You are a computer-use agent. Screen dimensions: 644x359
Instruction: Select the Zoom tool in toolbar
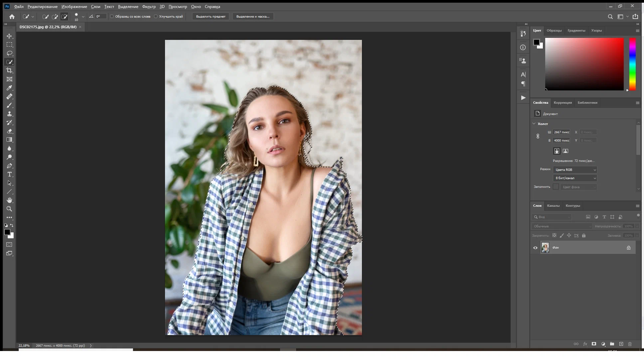click(x=9, y=209)
